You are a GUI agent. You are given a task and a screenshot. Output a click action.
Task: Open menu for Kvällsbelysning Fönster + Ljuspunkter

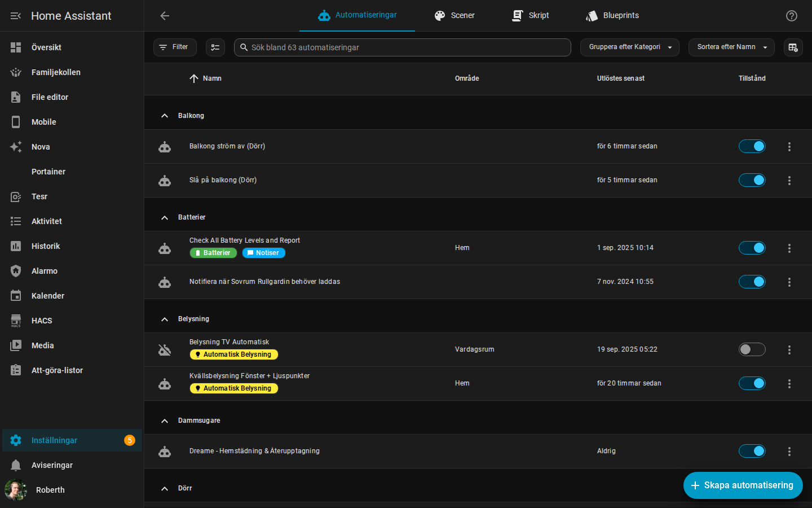tap(789, 384)
